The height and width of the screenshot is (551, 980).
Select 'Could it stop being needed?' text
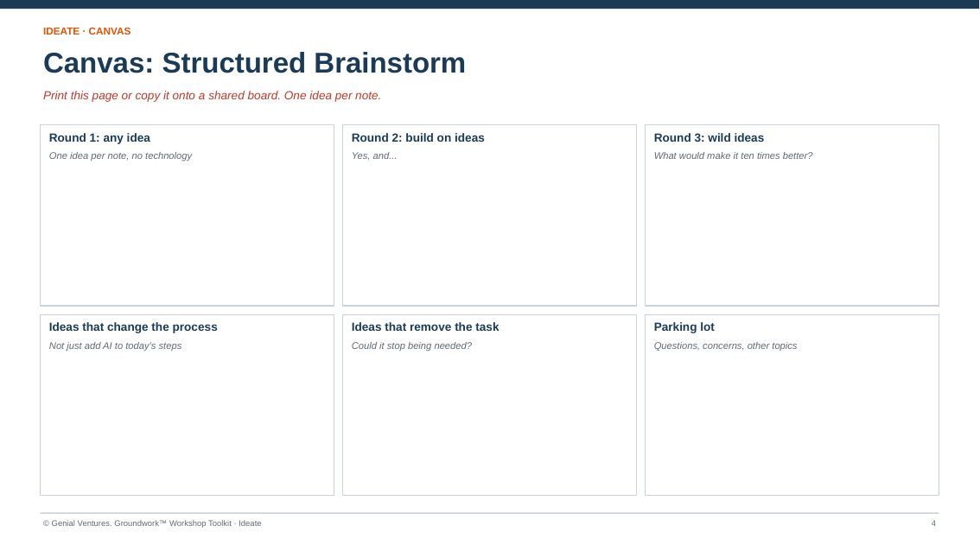[411, 345]
